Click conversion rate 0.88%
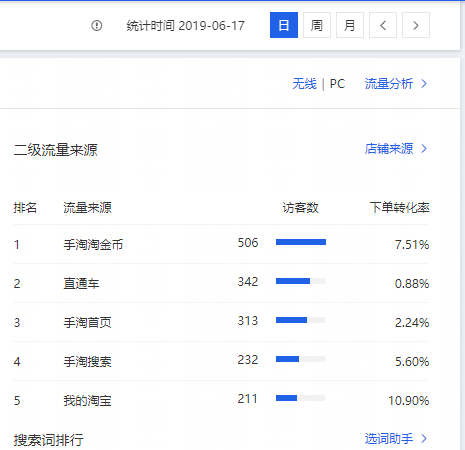 click(412, 284)
